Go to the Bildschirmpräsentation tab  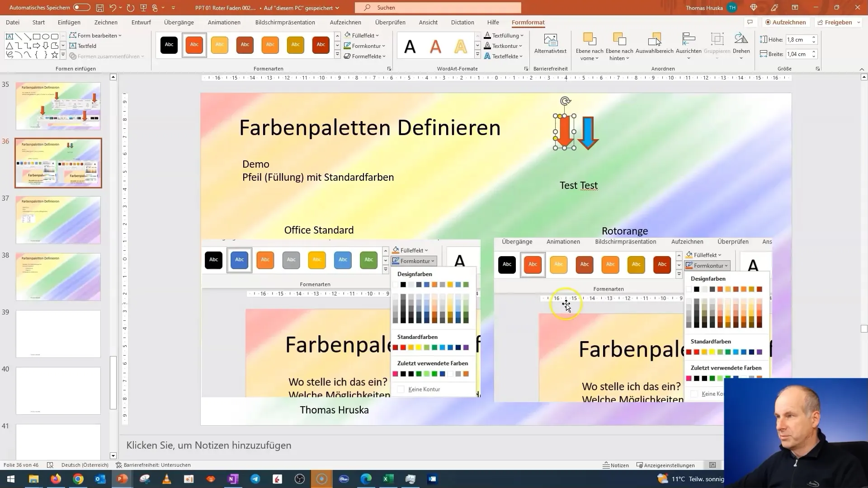(285, 22)
